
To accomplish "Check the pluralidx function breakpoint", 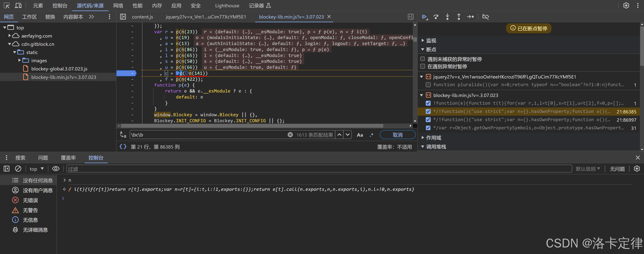I will pos(428,85).
